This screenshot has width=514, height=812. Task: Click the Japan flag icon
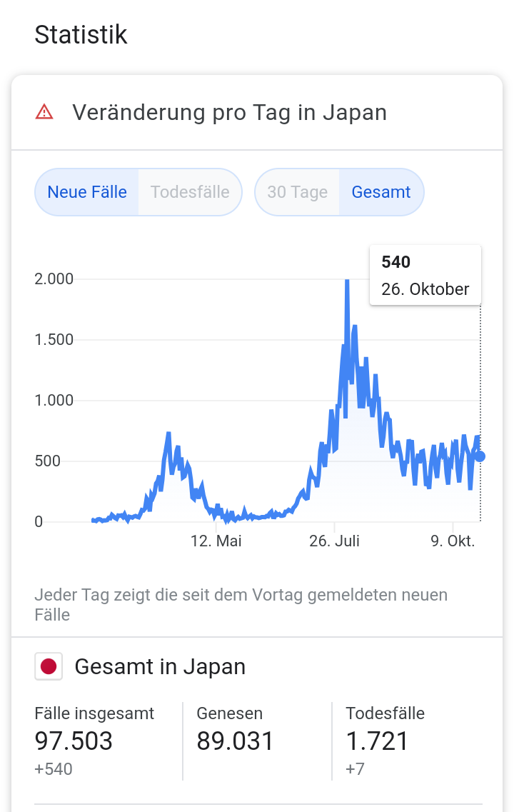click(49, 667)
